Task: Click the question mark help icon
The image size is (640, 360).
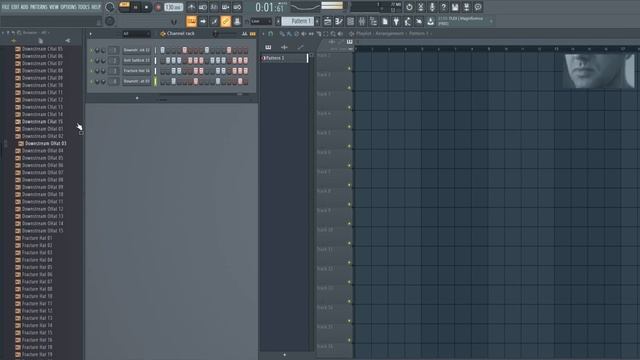Action: coord(444,7)
